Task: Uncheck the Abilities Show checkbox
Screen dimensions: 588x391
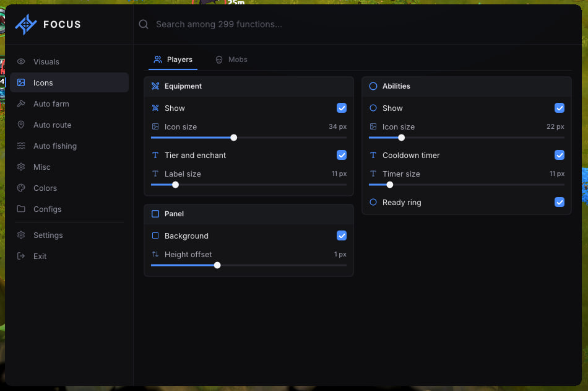Action: (560, 108)
